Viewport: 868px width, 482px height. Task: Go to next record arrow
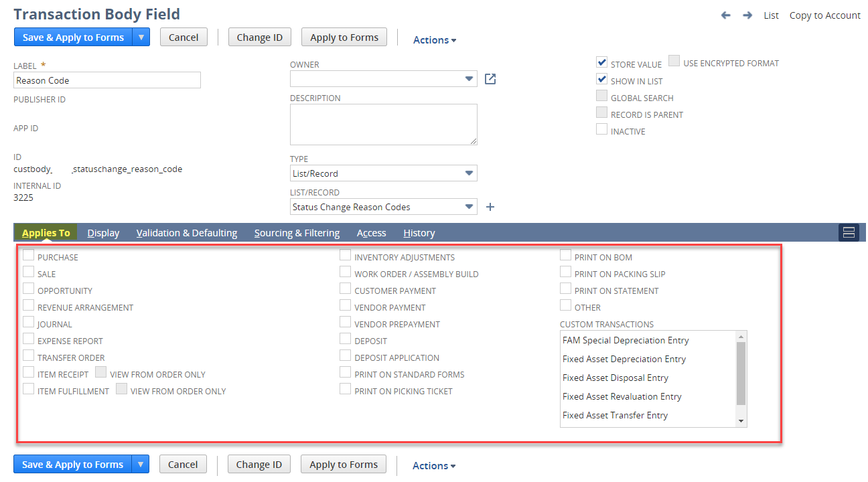[x=747, y=15]
